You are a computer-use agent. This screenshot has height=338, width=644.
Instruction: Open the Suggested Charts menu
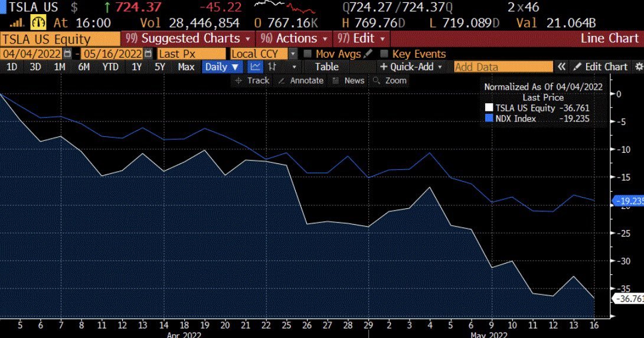coord(188,38)
